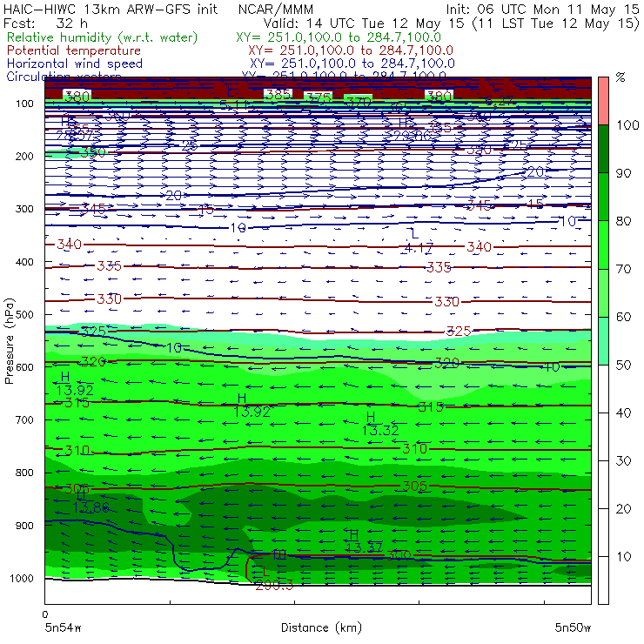Click the "500" pressure axis tick label
This screenshot has width=644, height=644.
24,315
